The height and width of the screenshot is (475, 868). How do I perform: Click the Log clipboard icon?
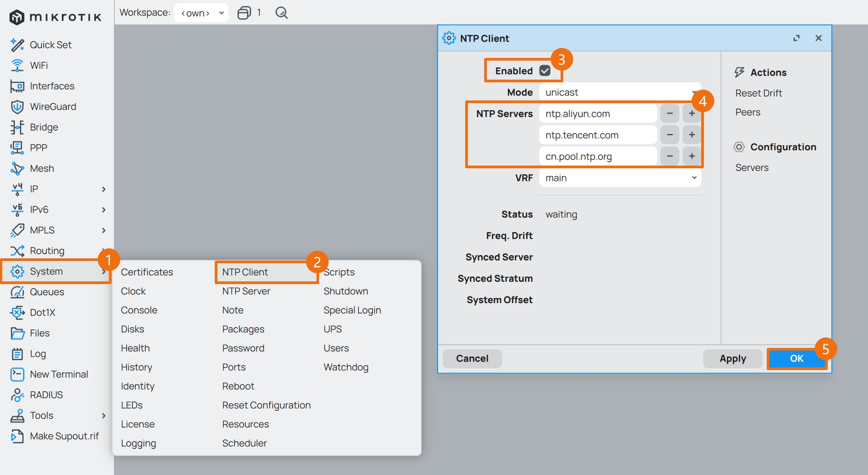pos(17,354)
